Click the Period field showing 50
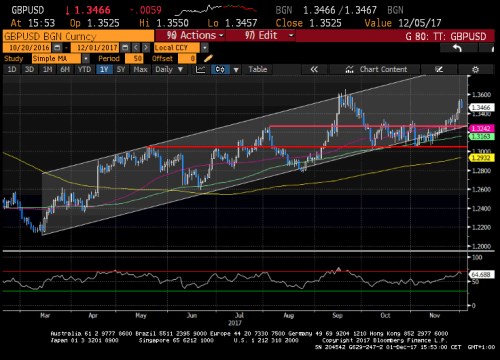The width and height of the screenshot is (500, 360). pos(134,59)
